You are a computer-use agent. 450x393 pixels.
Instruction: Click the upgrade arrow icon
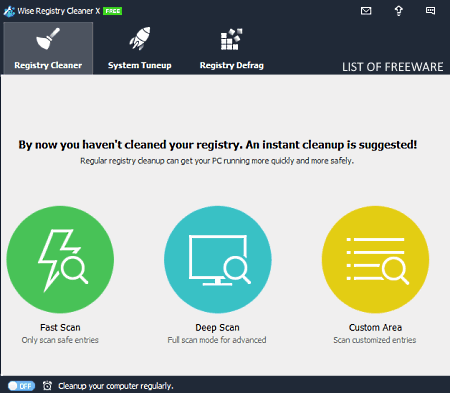click(399, 11)
